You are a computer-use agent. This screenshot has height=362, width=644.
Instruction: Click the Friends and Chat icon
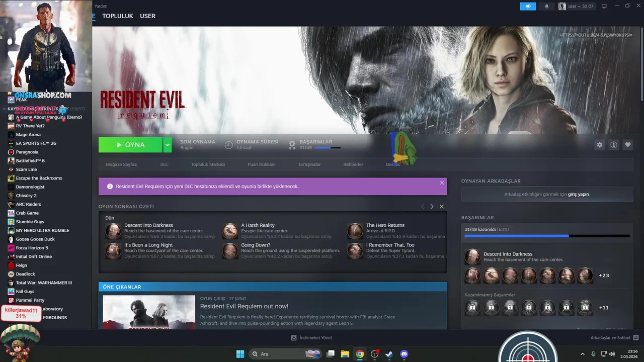[x=636, y=338]
